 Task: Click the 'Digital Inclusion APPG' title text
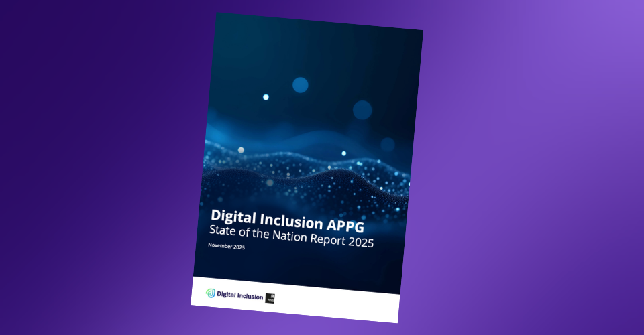287,220
